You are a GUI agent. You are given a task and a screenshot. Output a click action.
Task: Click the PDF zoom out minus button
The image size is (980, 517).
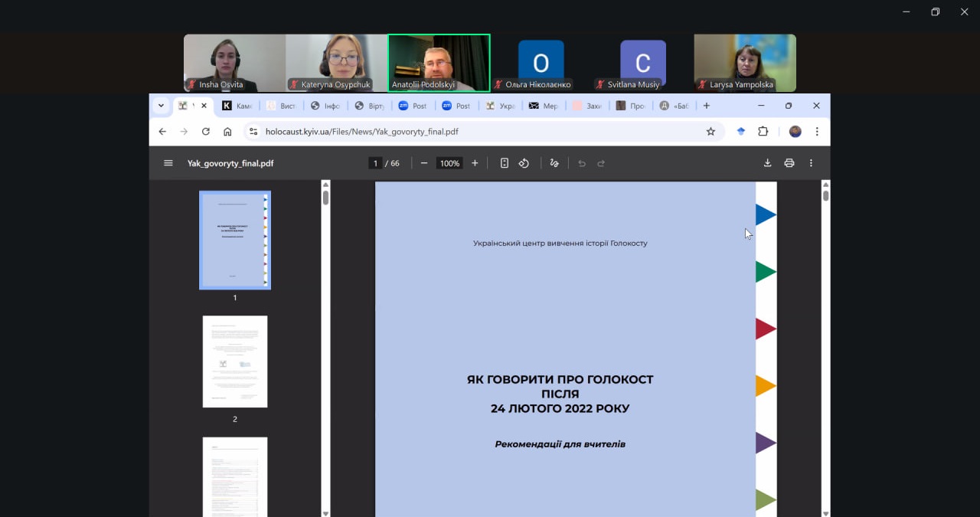tap(424, 163)
